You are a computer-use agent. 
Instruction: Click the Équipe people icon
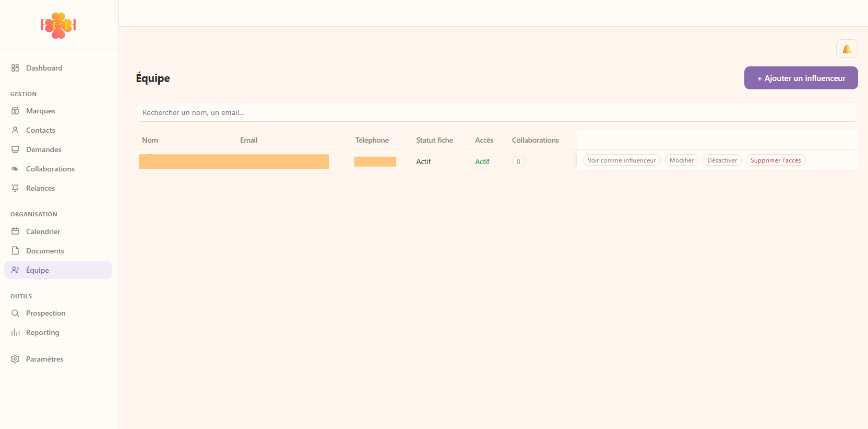click(x=15, y=270)
